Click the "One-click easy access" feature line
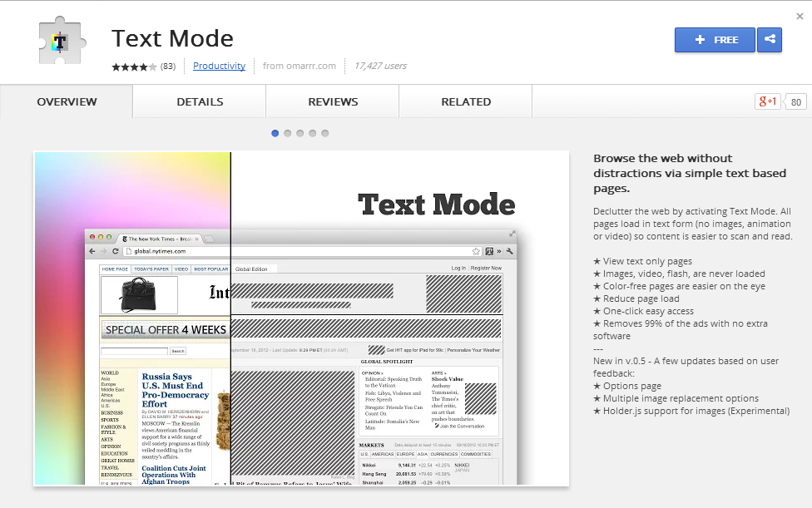This screenshot has height=508, width=812. click(x=644, y=311)
